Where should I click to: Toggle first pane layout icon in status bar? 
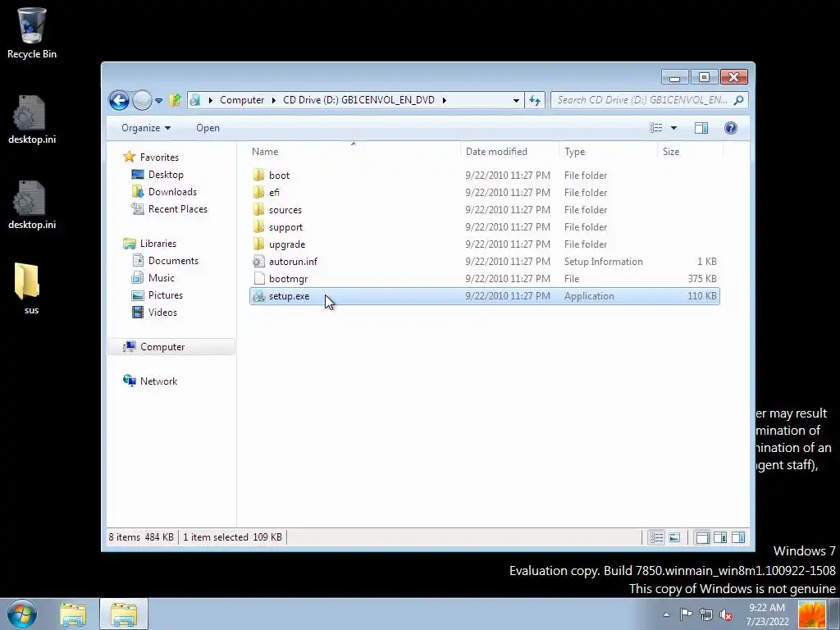702,537
